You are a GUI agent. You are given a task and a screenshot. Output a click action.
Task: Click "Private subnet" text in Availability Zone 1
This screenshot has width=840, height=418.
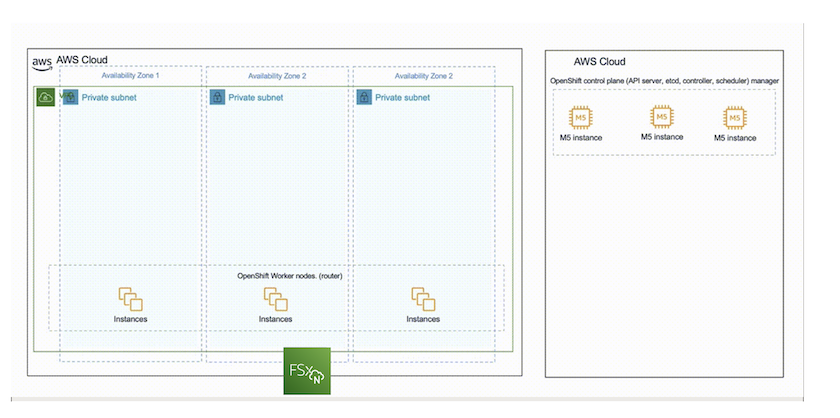[109, 98]
